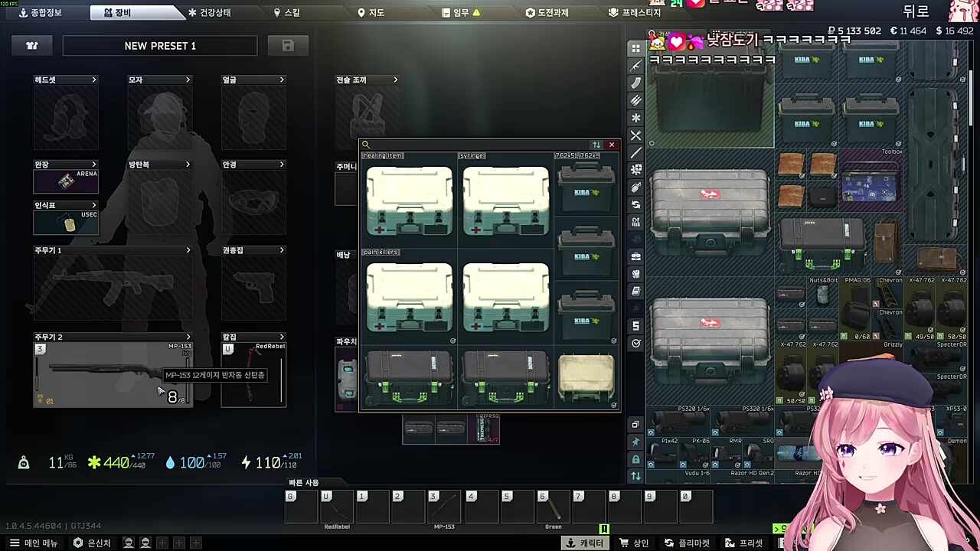Screen dimensions: 980x551
Task: Filter stash by magazines icon
Action: coord(635,83)
